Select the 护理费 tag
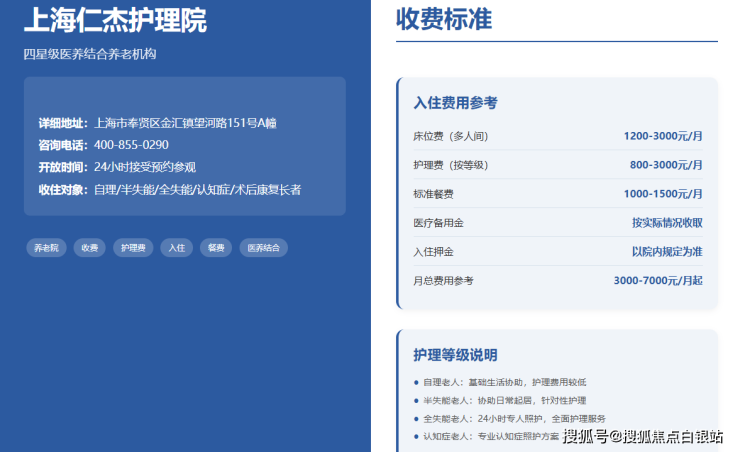Viewport: 740px width, 452px height. (x=133, y=248)
